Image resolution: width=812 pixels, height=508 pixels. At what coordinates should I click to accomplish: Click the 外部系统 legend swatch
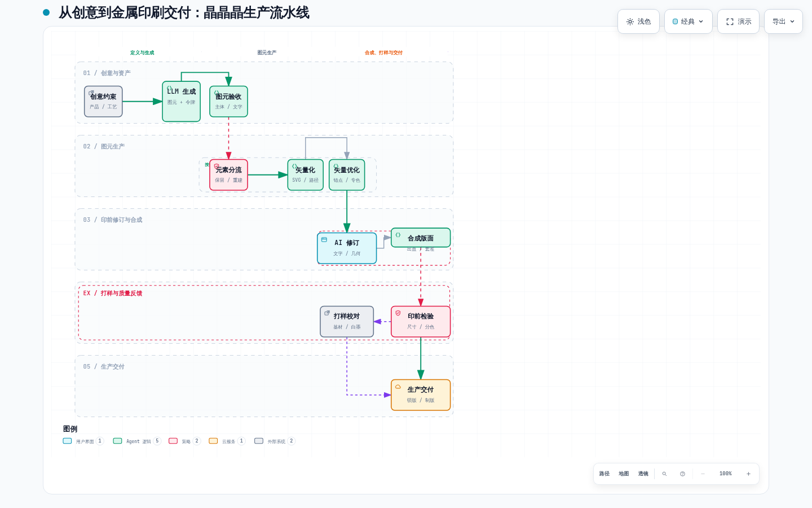259,441
